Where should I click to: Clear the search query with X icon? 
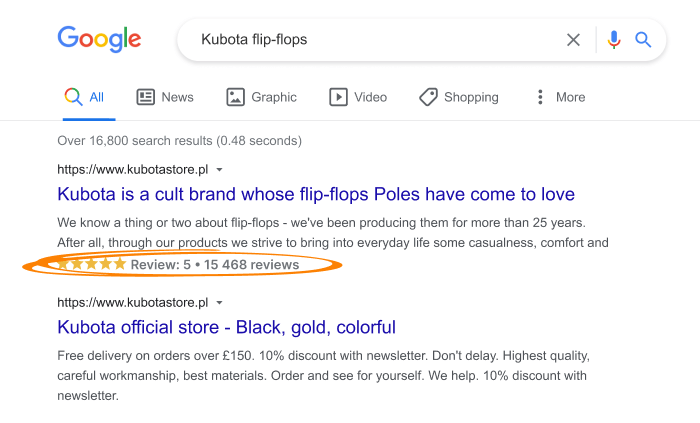click(573, 40)
